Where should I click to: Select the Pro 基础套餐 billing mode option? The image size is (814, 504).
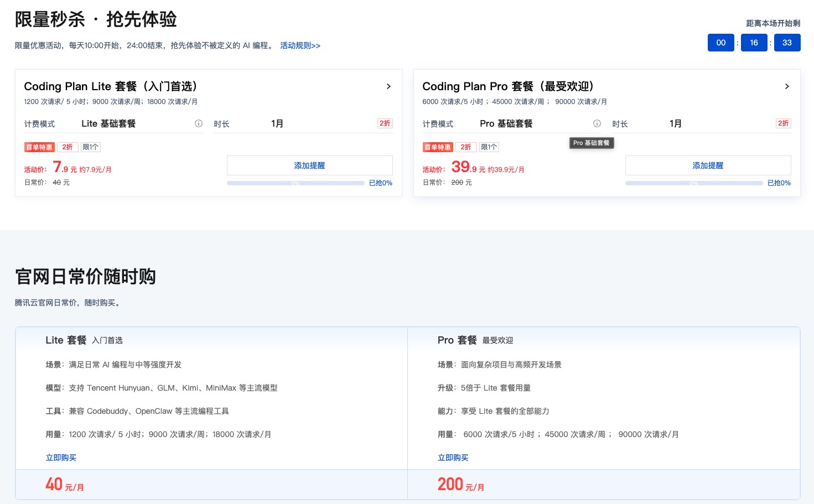506,123
